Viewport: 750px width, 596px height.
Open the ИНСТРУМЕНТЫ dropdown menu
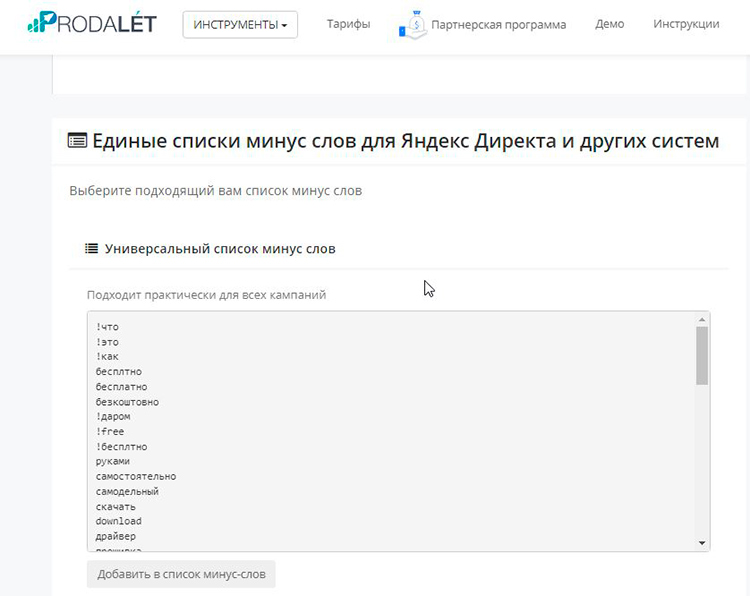coord(240,24)
